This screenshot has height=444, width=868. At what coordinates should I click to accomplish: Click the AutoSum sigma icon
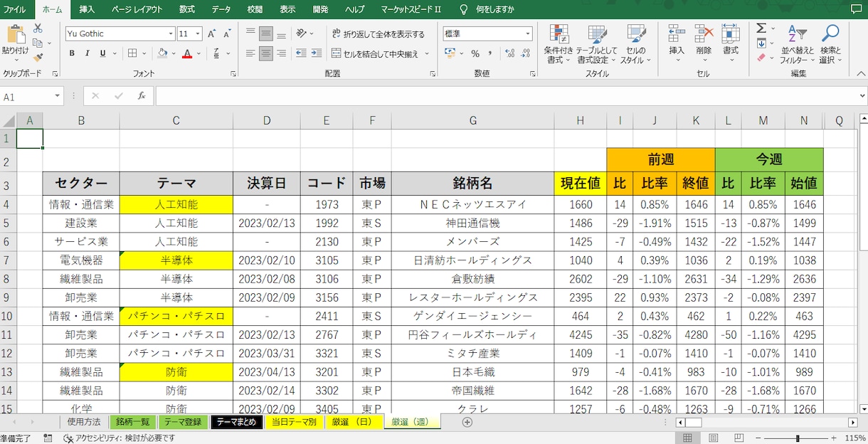pyautogui.click(x=761, y=28)
